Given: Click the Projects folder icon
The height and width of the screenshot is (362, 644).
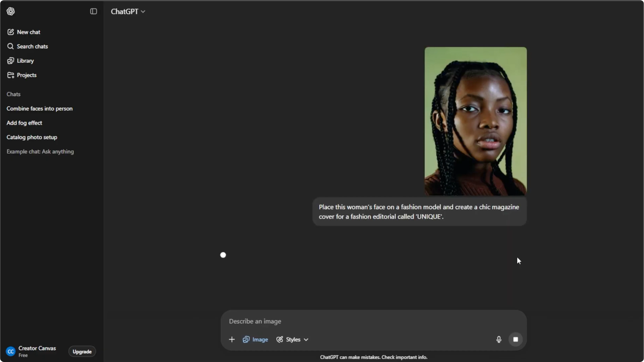Looking at the screenshot, I should click(10, 75).
